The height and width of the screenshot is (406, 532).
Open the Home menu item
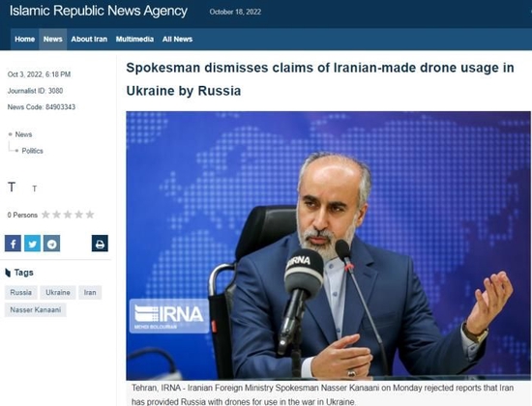[x=25, y=39]
